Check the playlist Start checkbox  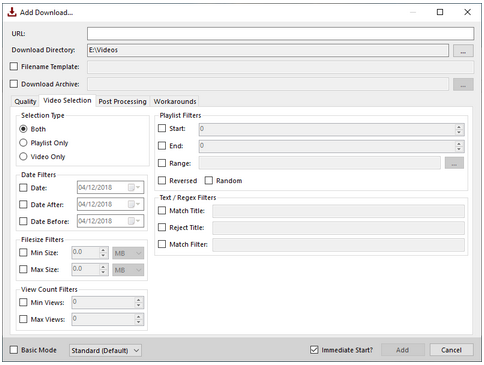(162, 128)
